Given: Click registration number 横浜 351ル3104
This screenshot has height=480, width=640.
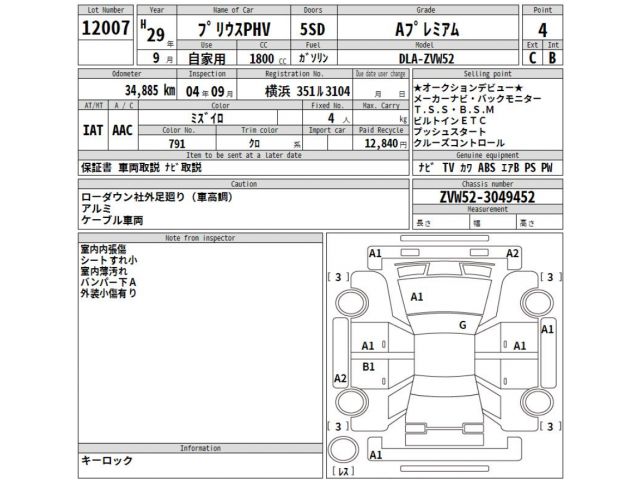Looking at the screenshot, I should pos(307,91).
